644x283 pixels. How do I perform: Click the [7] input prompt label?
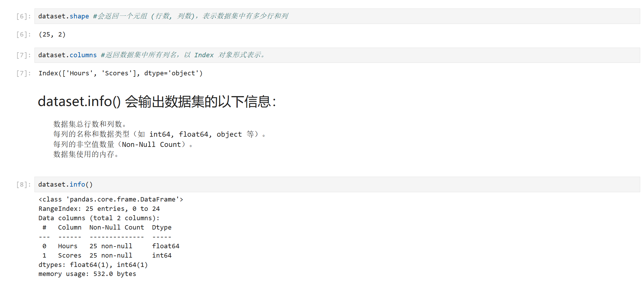23,55
